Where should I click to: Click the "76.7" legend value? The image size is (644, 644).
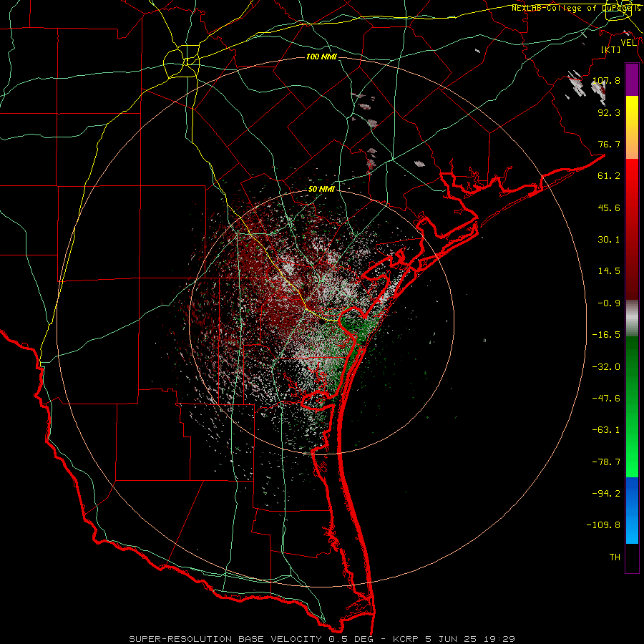click(x=609, y=144)
